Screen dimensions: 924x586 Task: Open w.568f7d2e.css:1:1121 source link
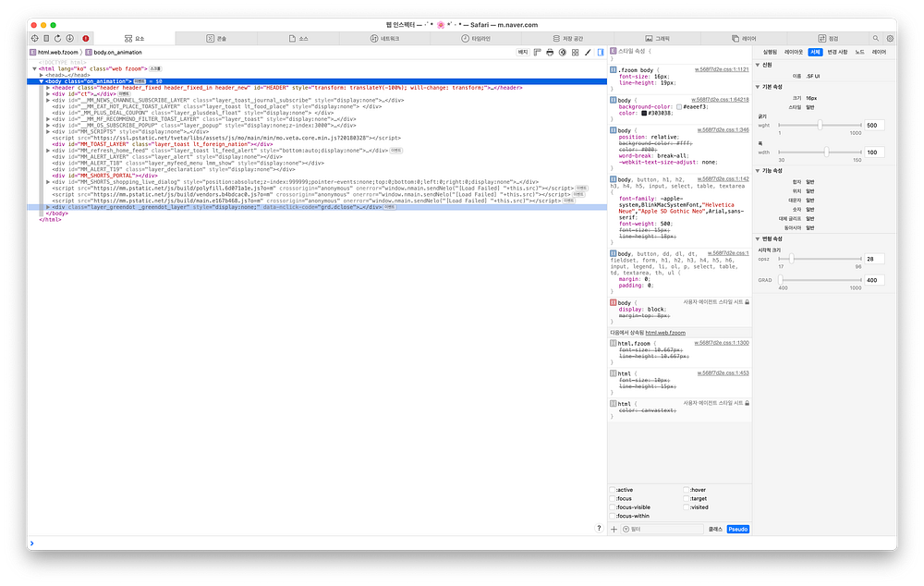[x=722, y=69]
